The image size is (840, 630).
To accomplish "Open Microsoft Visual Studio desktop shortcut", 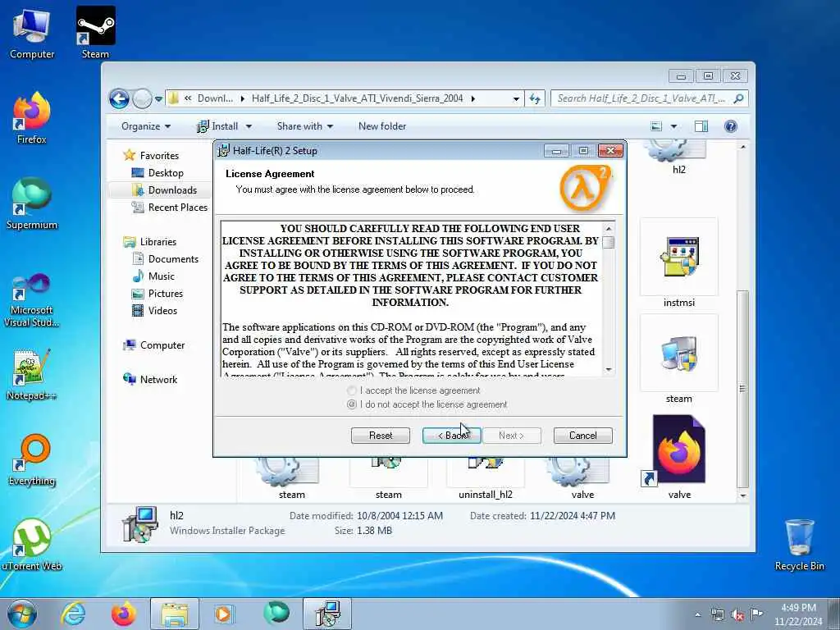I will point(32,300).
